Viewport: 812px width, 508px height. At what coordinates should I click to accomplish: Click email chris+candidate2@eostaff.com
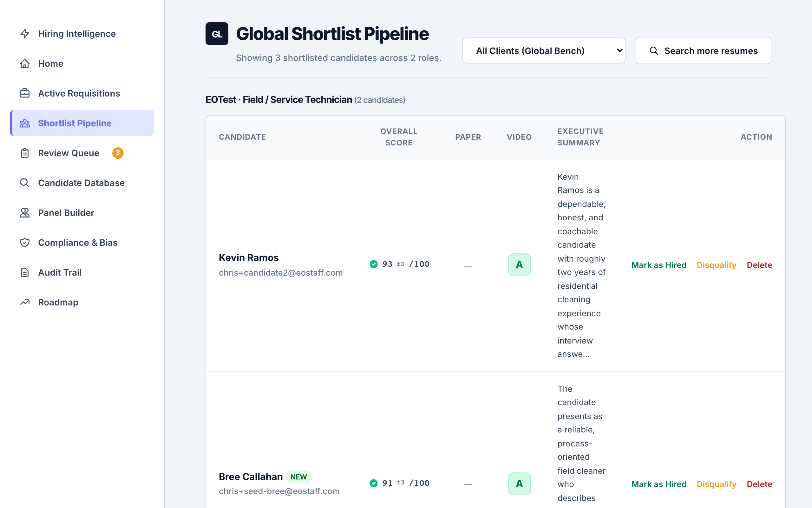tap(281, 273)
